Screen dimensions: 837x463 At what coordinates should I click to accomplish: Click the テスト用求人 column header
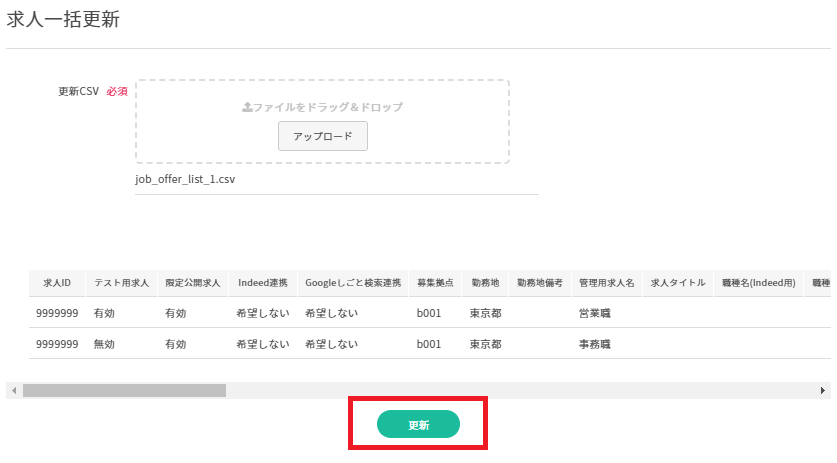pos(121,283)
